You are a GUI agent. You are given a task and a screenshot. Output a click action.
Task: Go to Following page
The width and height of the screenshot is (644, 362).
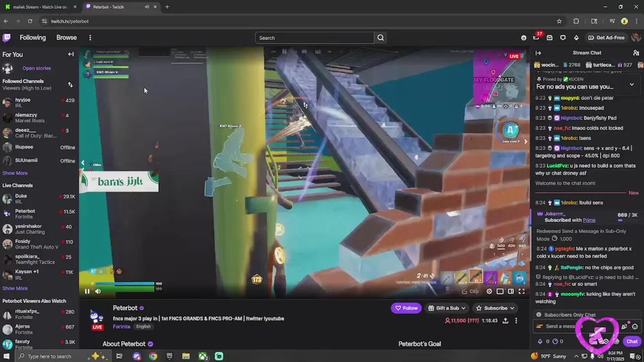pyautogui.click(x=33, y=38)
